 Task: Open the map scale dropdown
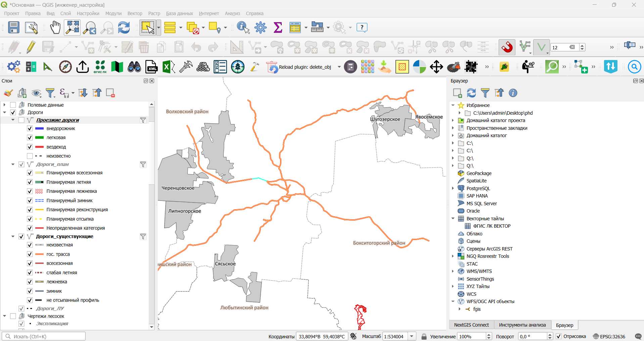[412, 336]
